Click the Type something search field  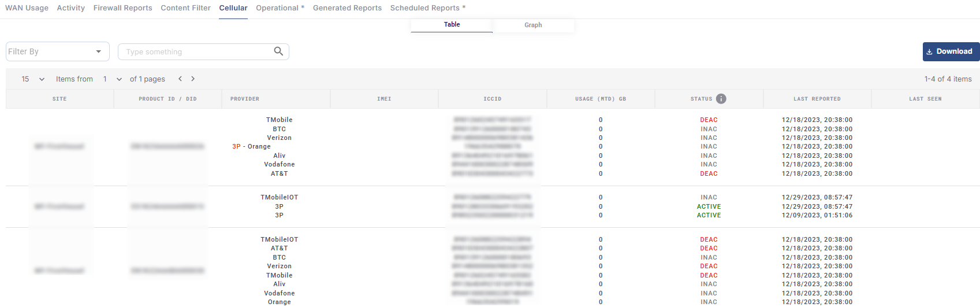point(196,52)
